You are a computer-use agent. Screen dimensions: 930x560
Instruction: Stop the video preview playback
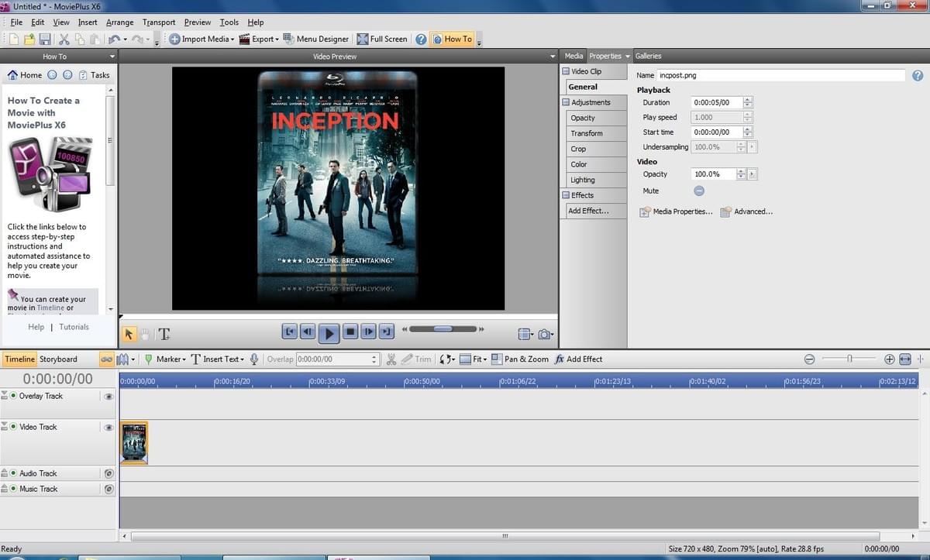pyautogui.click(x=350, y=332)
